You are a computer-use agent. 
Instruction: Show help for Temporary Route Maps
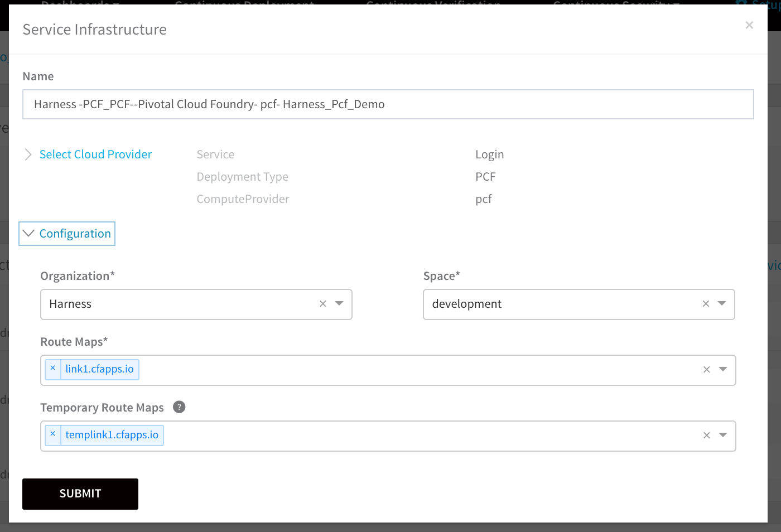[179, 407]
